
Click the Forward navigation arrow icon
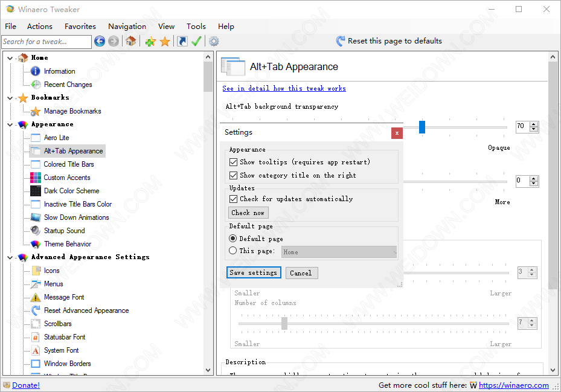tap(114, 42)
